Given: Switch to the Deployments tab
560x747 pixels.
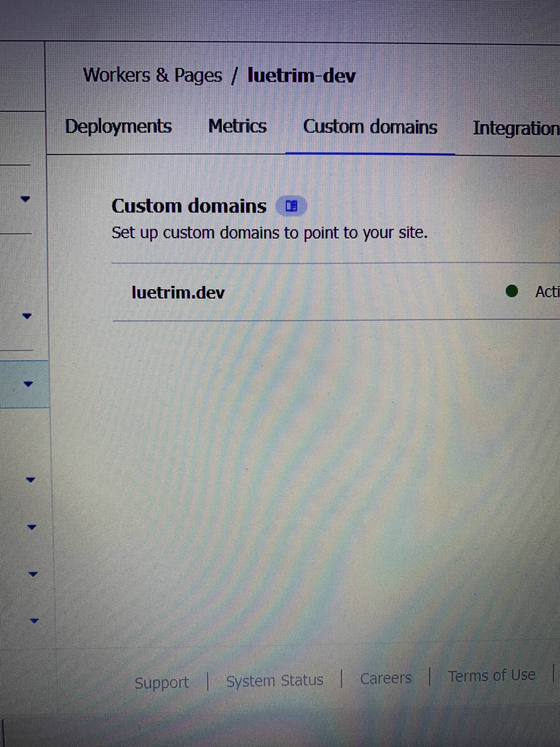Looking at the screenshot, I should coord(119,127).
